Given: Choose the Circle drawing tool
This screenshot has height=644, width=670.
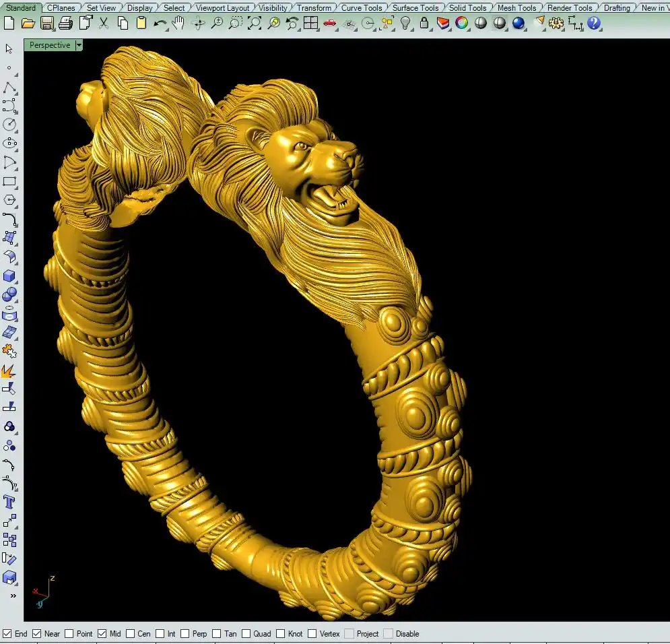Looking at the screenshot, I should pos(9,125).
